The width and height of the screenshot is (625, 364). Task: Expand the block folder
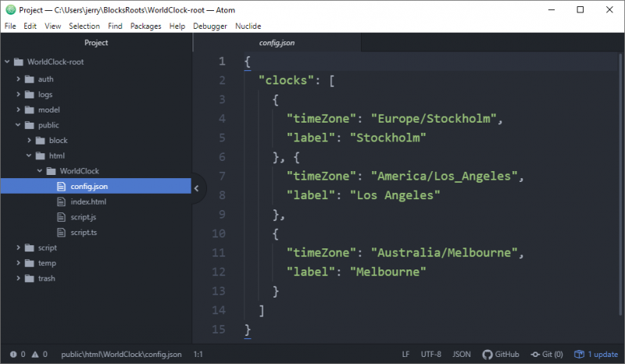click(29, 140)
